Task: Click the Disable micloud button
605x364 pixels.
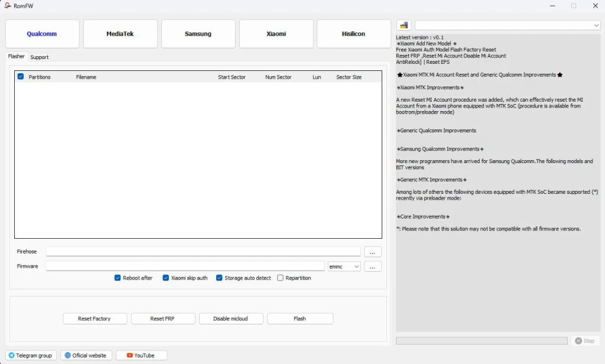Action: pyautogui.click(x=231, y=318)
